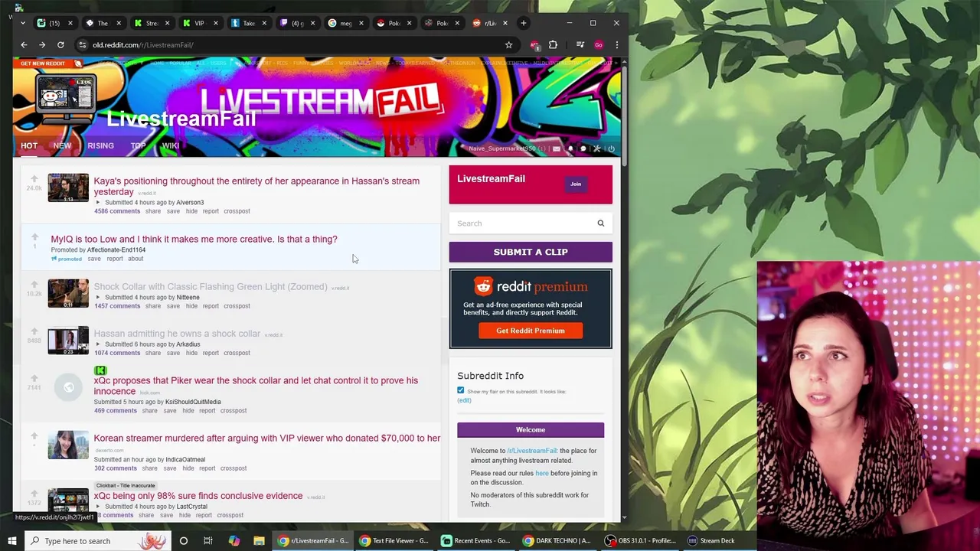980x551 pixels.
Task: Open the media controls icon in toolbar
Action: click(580, 44)
